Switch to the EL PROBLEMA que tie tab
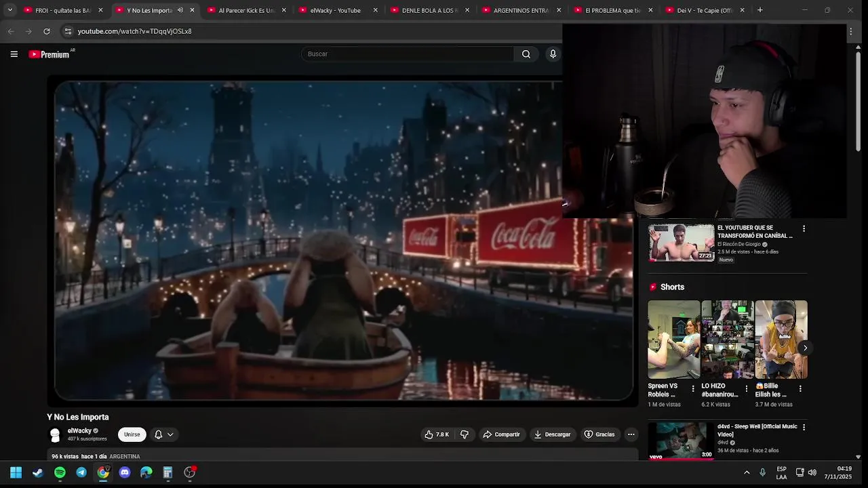The height and width of the screenshot is (488, 868). (613, 10)
